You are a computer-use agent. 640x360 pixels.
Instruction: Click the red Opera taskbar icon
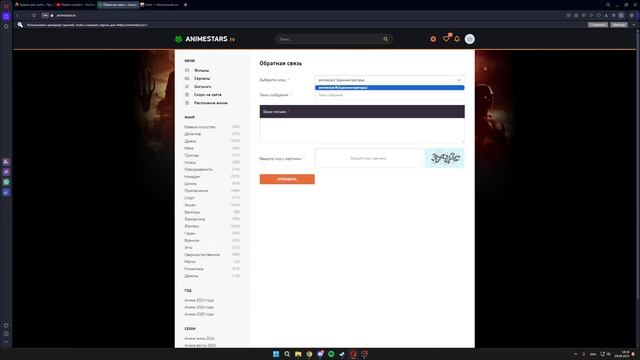click(x=353, y=354)
